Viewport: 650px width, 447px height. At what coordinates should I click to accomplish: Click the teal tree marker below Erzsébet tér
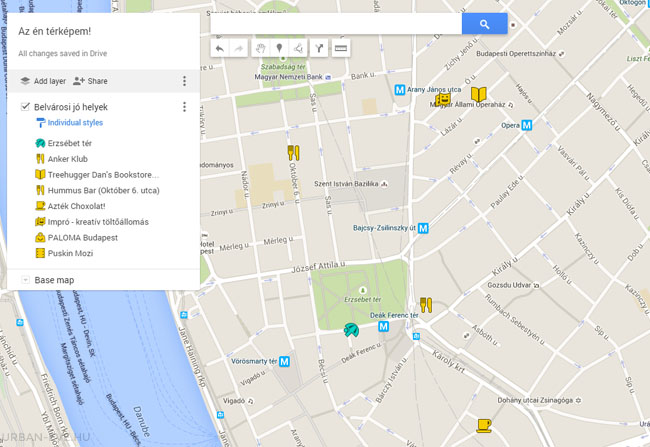352,330
